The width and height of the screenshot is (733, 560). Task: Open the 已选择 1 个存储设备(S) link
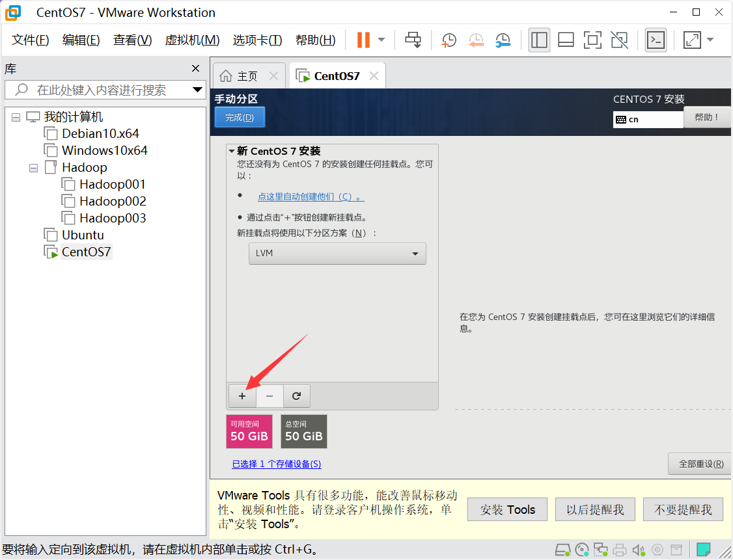(277, 464)
